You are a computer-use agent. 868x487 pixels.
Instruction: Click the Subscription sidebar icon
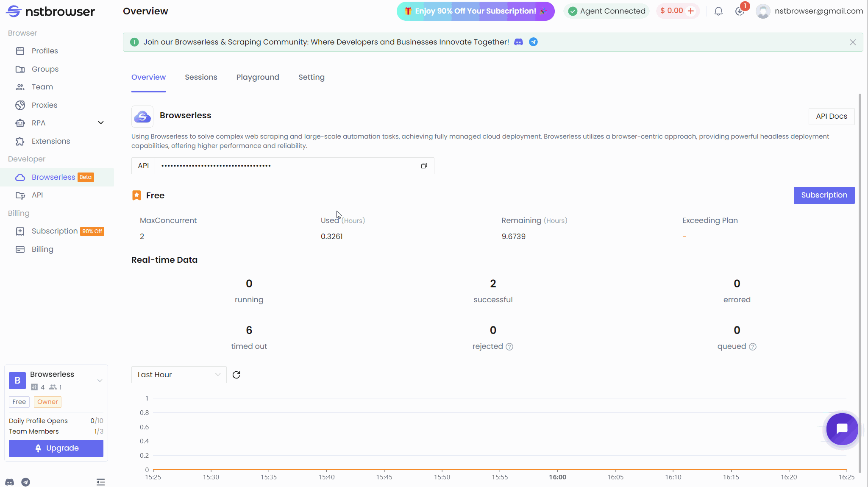(20, 231)
